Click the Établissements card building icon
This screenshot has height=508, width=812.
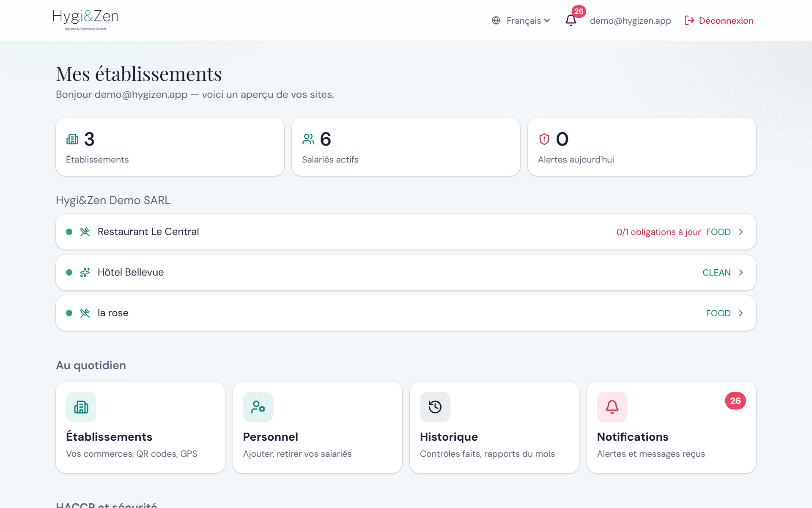pyautogui.click(x=81, y=407)
